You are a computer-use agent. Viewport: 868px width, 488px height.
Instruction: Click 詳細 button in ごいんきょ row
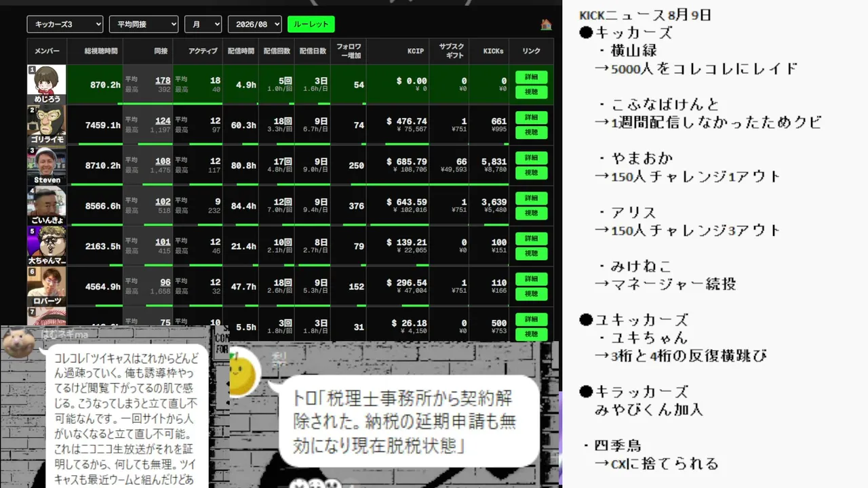pyautogui.click(x=531, y=198)
